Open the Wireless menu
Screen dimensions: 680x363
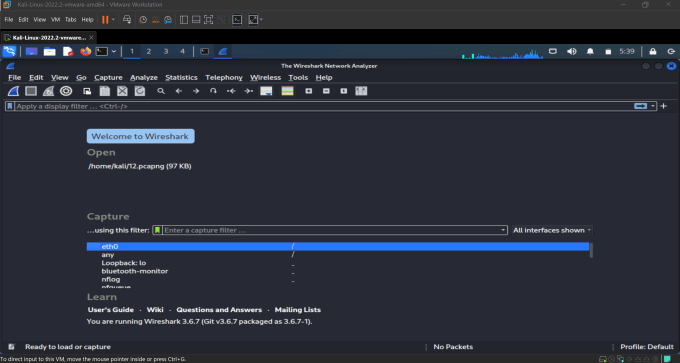click(265, 78)
